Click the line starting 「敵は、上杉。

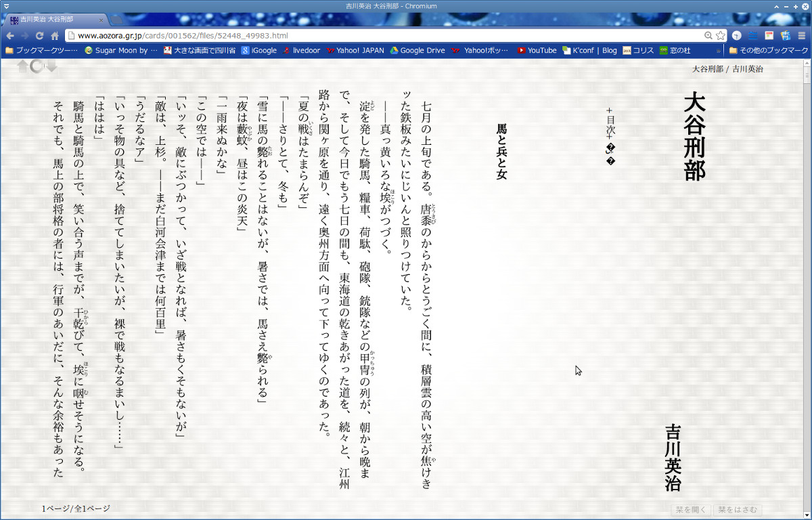(160, 217)
